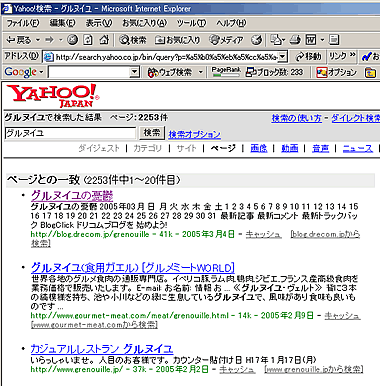Click the ブロック数 233 popup blocker button
Screen dimensions: 380x386
coord(274,72)
